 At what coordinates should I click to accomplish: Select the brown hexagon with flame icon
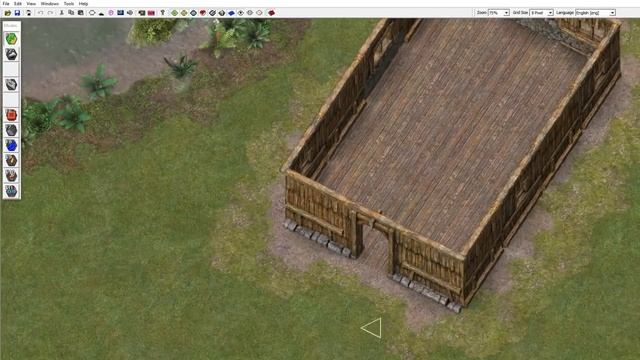pyautogui.click(x=11, y=160)
